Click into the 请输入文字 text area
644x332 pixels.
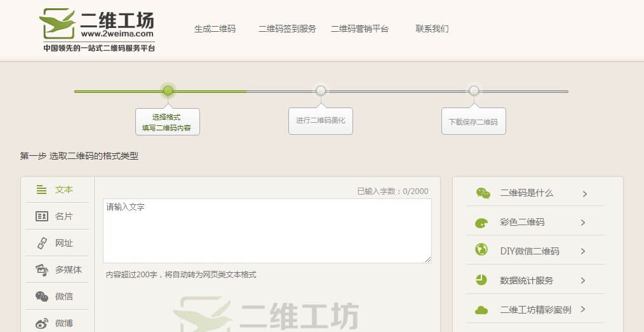267,230
